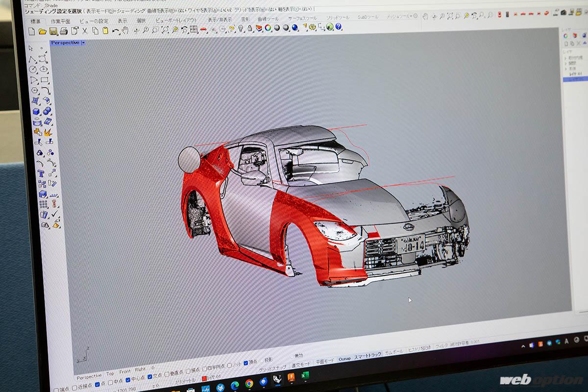Click the Print icon in toolbar
The image size is (588, 392).
(x=64, y=31)
